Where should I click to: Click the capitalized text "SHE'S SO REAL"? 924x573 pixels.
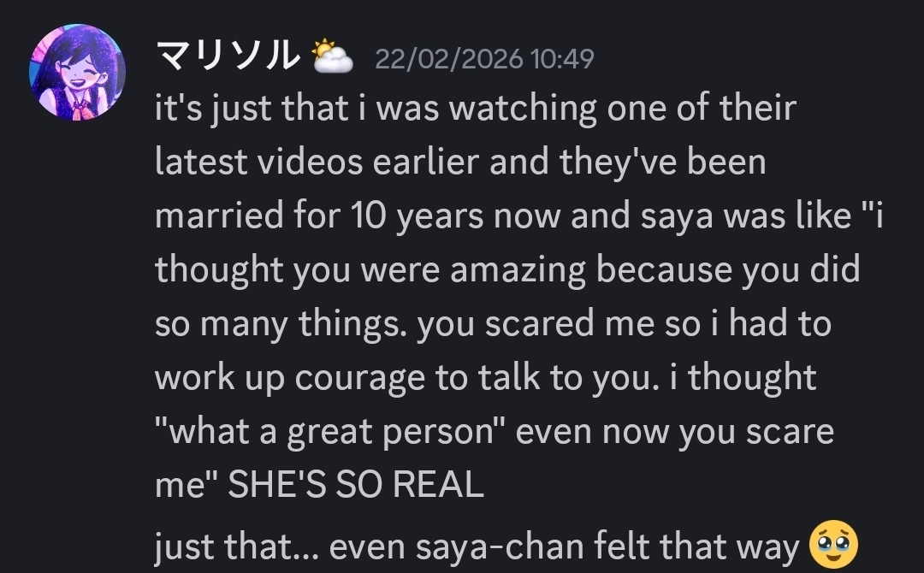pyautogui.click(x=356, y=485)
